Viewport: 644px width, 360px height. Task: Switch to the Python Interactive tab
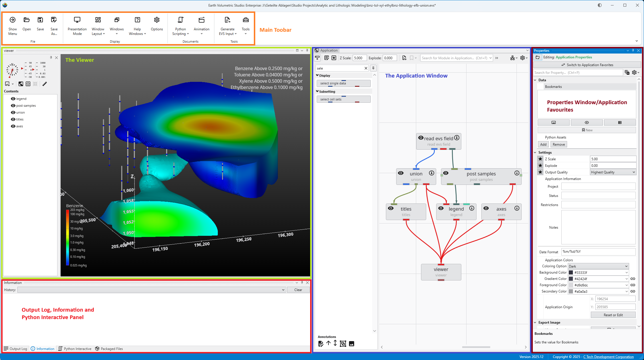click(75, 349)
